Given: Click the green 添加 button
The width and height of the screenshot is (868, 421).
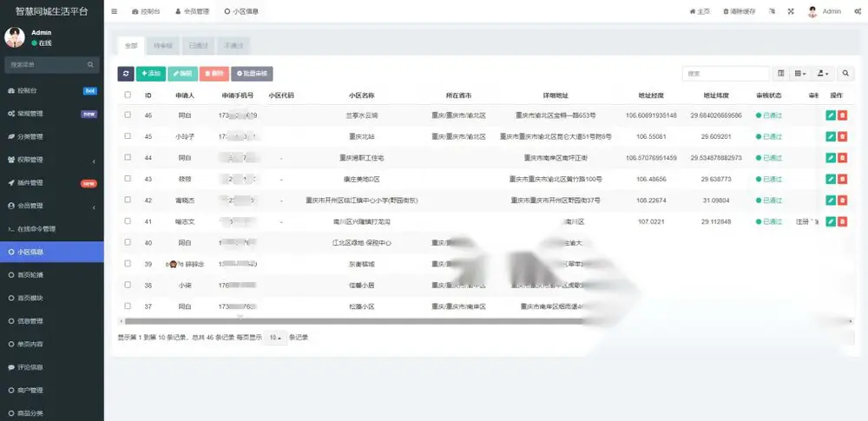Looking at the screenshot, I should 150,74.
